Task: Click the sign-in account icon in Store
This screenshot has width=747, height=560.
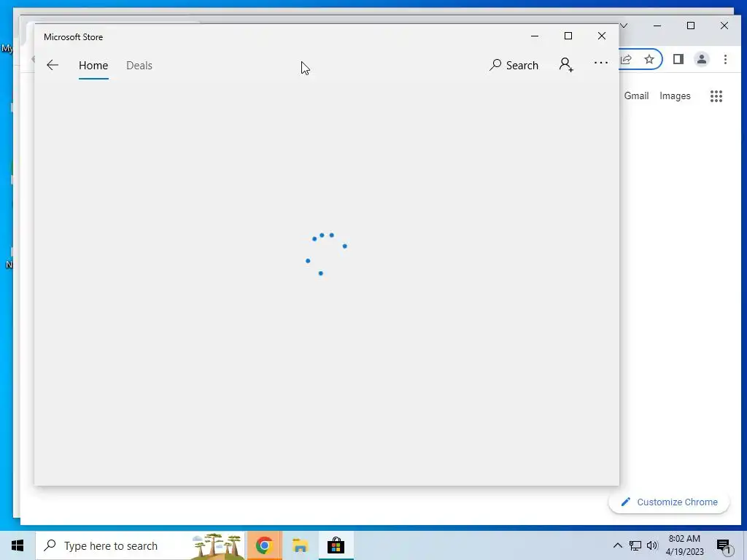Action: (x=566, y=65)
